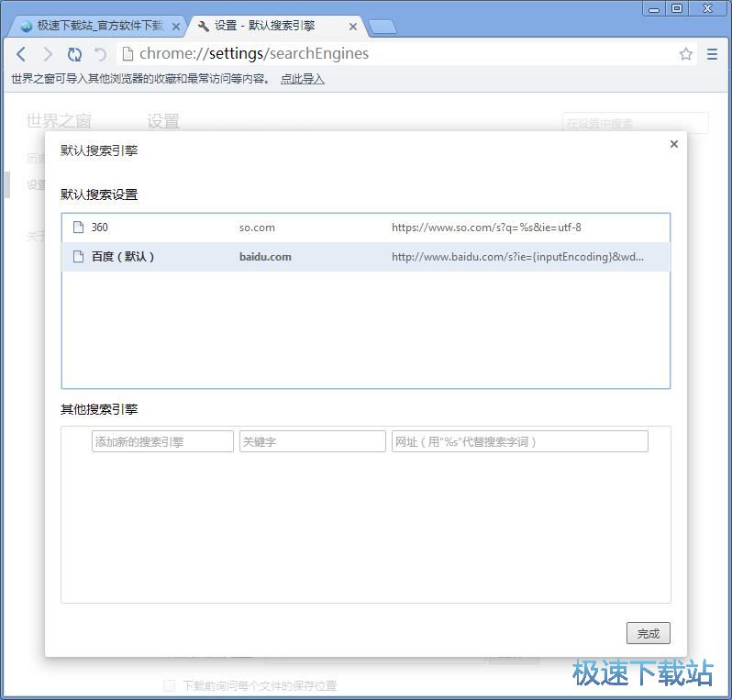This screenshot has width=732, height=700.
Task: Close the 设置 - 默认搜索引擎 tab
Action: [353, 28]
